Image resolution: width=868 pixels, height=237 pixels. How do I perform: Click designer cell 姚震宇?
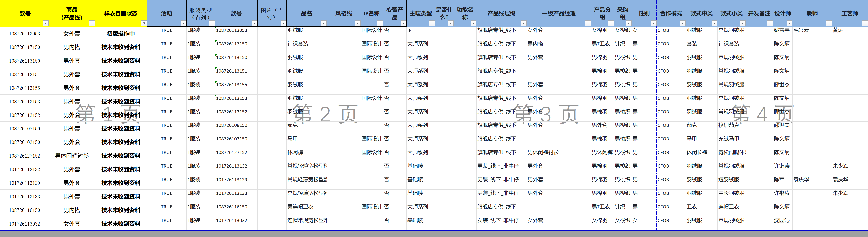[x=781, y=30]
